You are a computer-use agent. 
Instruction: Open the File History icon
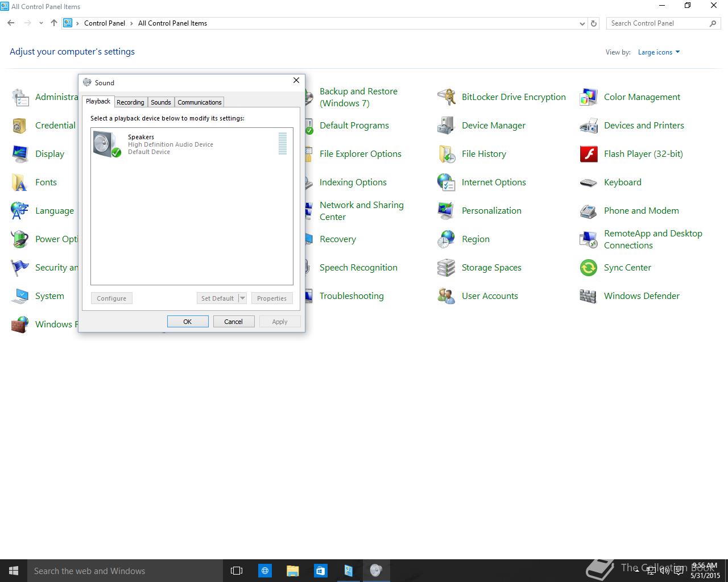tap(446, 154)
